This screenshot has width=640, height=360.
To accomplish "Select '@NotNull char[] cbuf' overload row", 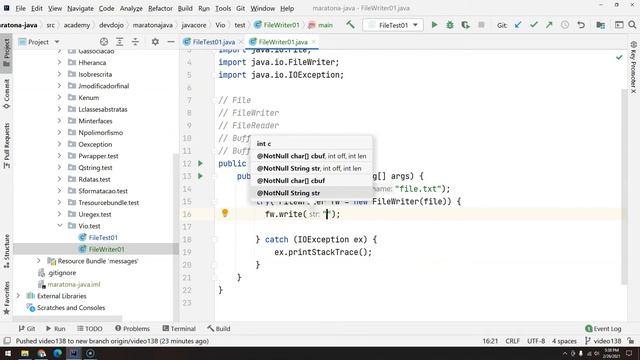I will pyautogui.click(x=311, y=180).
